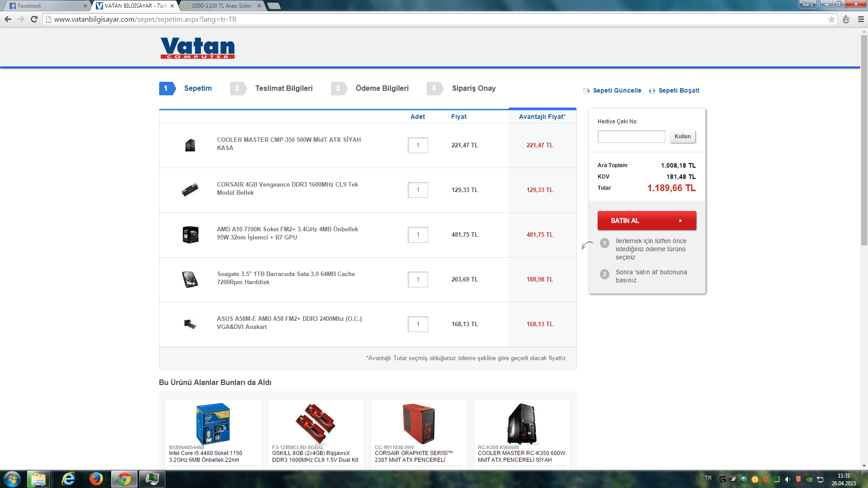Viewport: 868px width, 488px height.
Task: Click Kullan gift code button
Action: 682,136
